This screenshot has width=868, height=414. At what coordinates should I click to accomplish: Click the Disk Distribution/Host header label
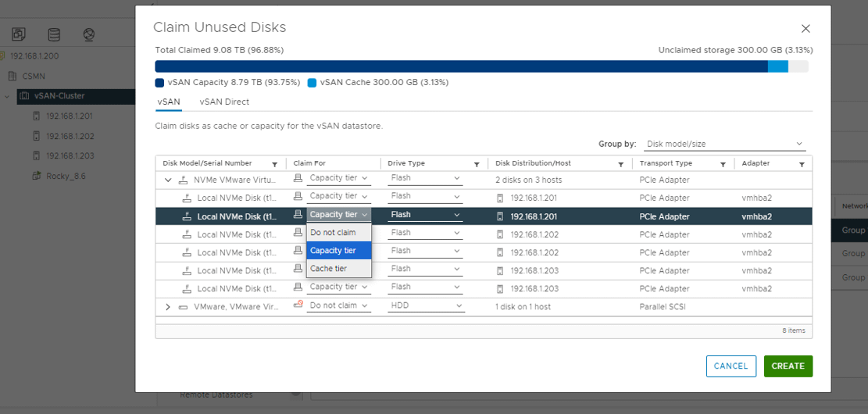pos(533,163)
